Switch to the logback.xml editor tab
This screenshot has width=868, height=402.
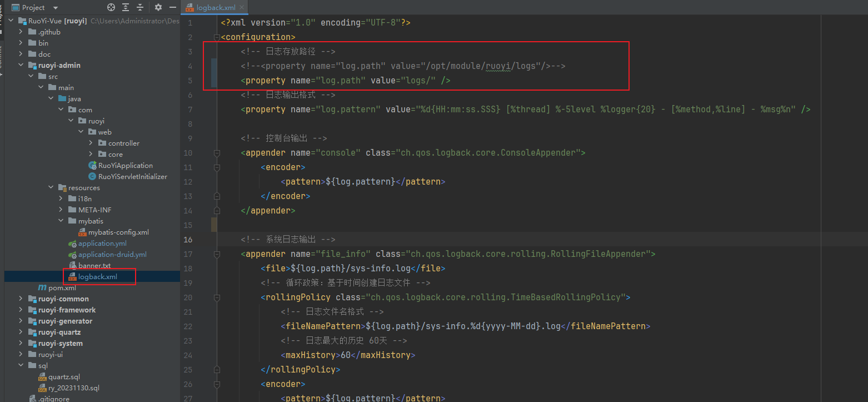[216, 8]
